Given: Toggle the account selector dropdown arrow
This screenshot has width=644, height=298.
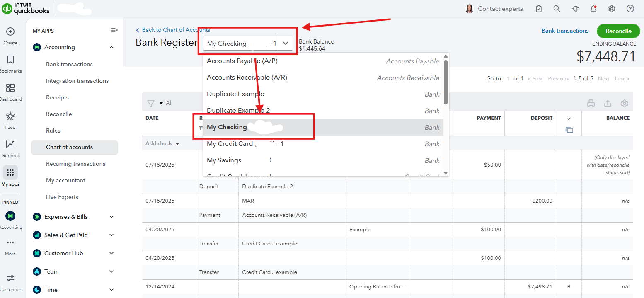Looking at the screenshot, I should tap(286, 43).
